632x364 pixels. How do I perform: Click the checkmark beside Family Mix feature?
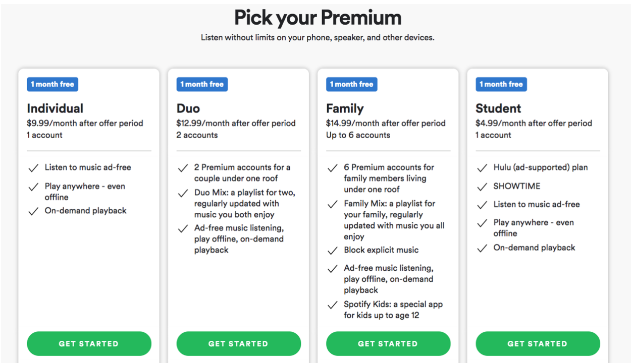click(332, 204)
